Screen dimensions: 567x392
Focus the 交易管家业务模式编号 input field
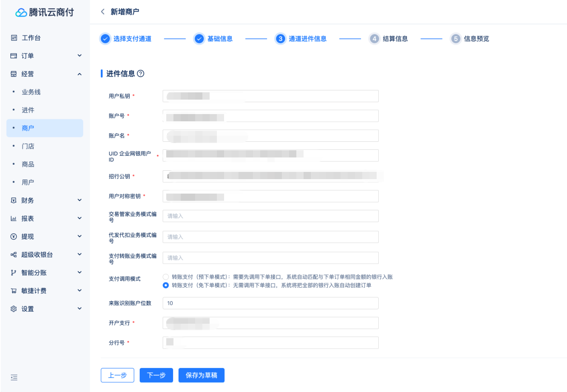(271, 216)
